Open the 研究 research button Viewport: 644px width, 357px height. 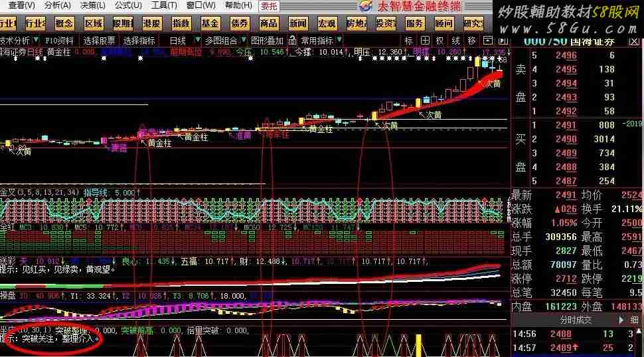(x=473, y=24)
